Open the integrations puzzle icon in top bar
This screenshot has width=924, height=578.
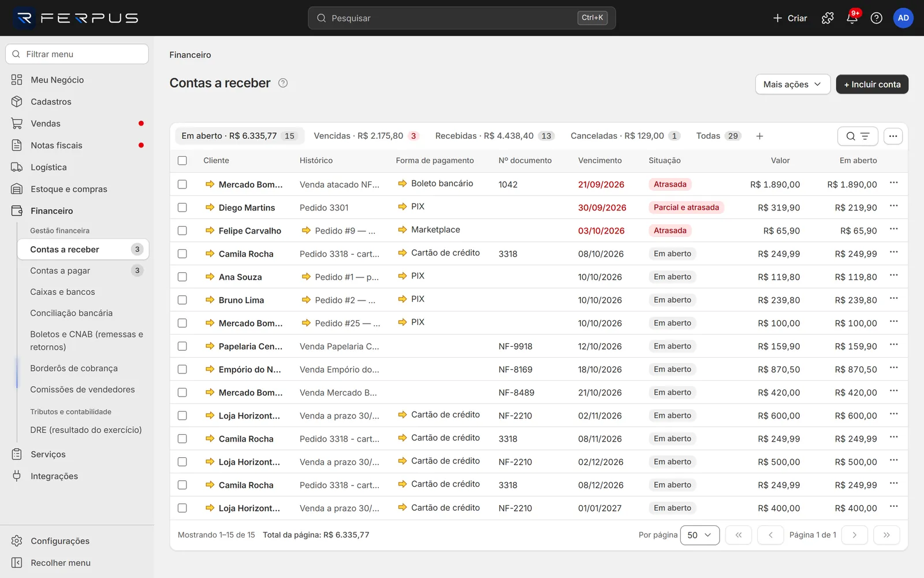(x=828, y=18)
